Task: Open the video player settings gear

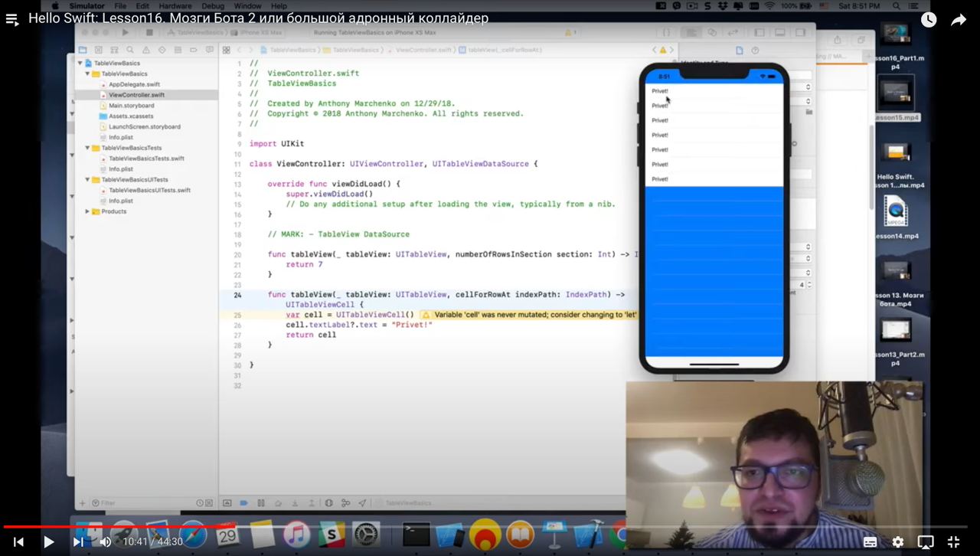Action: [897, 541]
